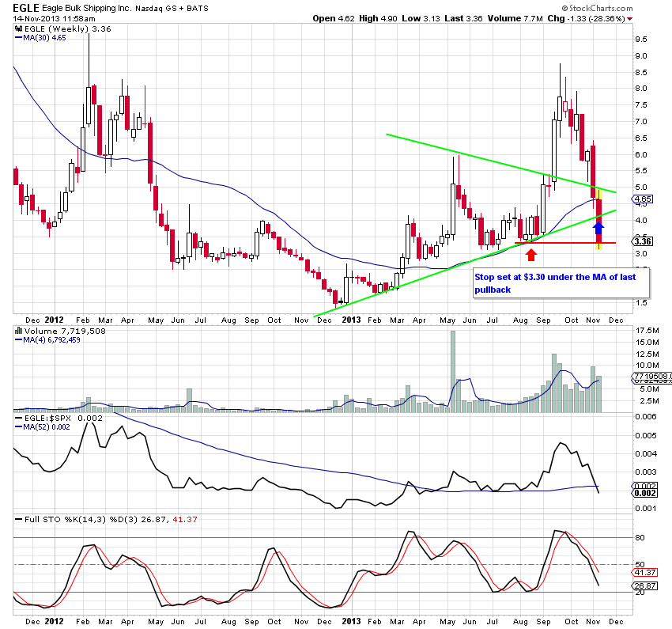Click the EGLE ticker symbol title

point(26,8)
